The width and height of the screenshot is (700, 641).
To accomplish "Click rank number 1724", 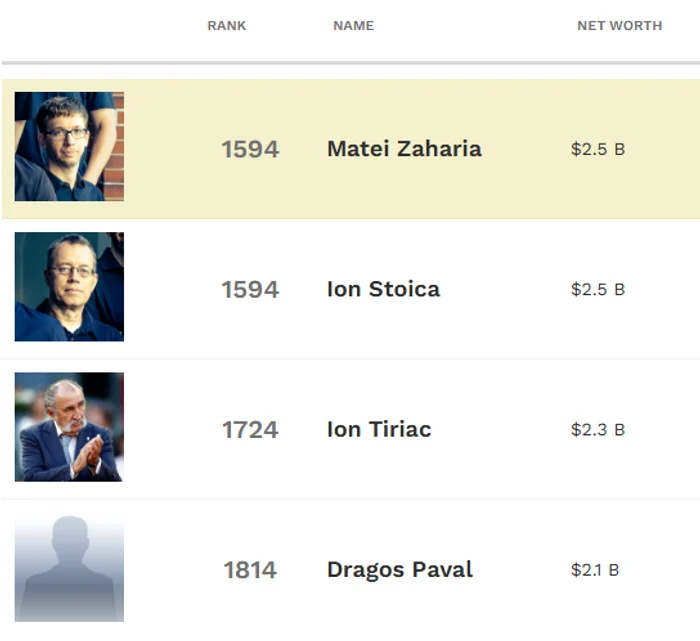I will tap(250, 429).
